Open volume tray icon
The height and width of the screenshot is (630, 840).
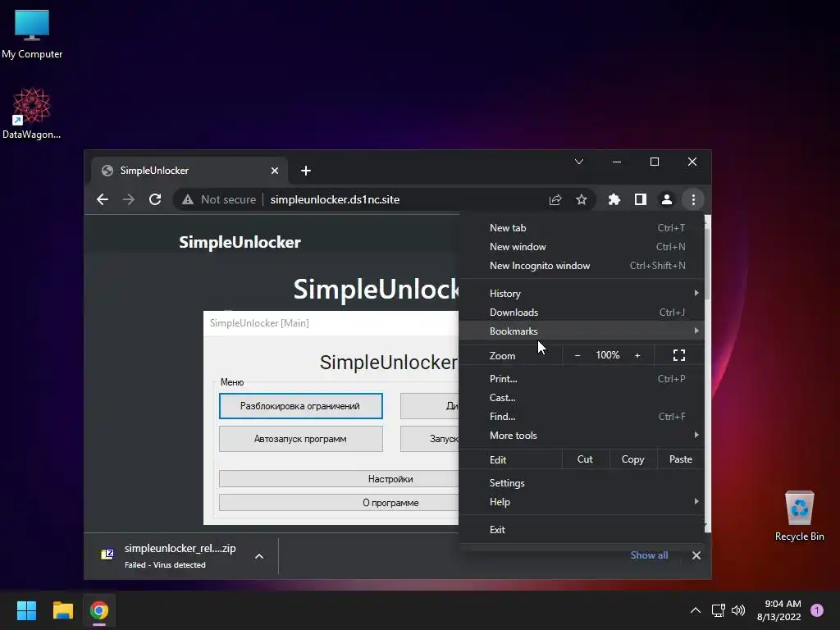[738, 610]
